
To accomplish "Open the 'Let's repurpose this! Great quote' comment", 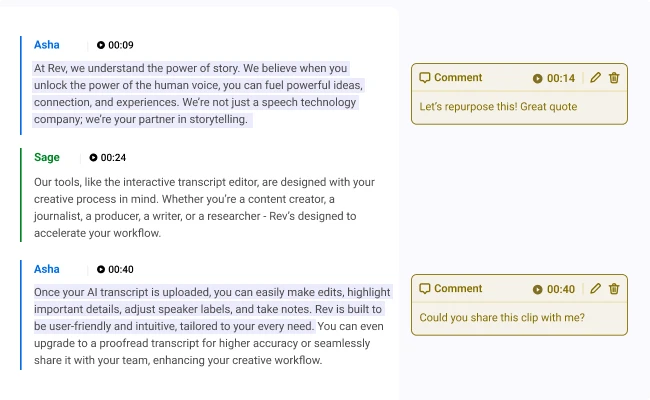I will (498, 107).
